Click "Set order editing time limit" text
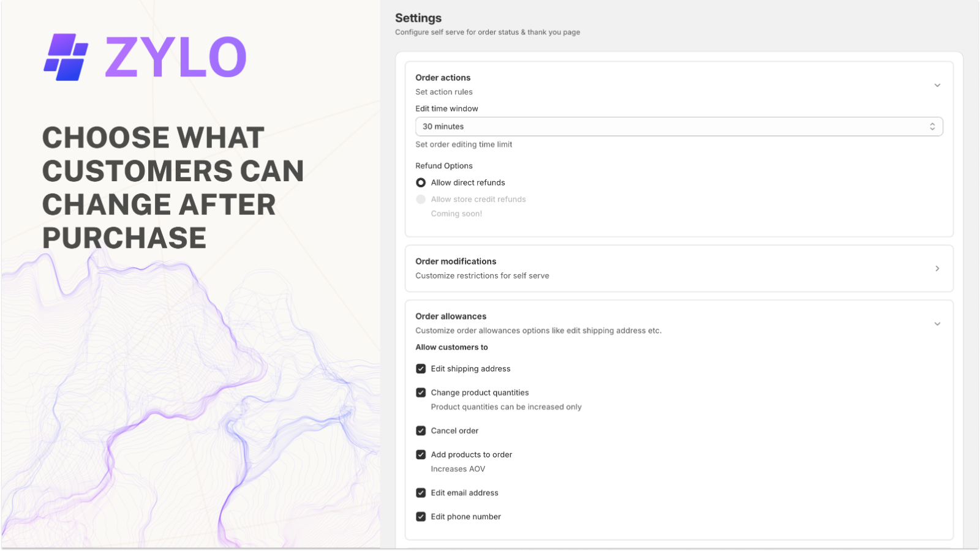The height and width of the screenshot is (551, 980). point(464,144)
